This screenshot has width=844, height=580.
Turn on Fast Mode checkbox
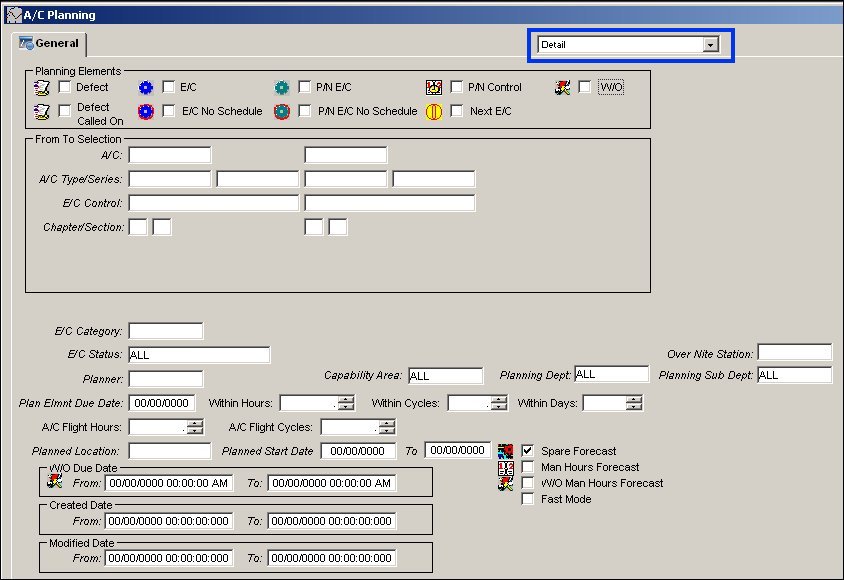(x=528, y=499)
